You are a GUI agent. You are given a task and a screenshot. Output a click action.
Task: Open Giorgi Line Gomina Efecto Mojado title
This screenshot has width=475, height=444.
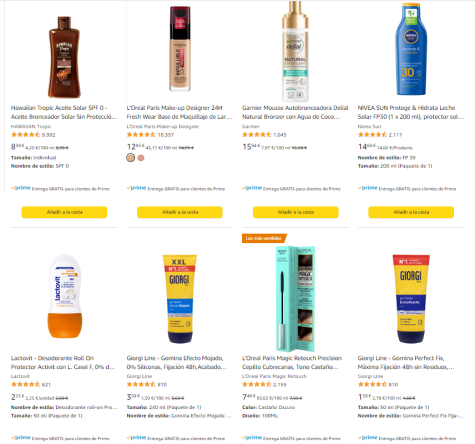177,362
